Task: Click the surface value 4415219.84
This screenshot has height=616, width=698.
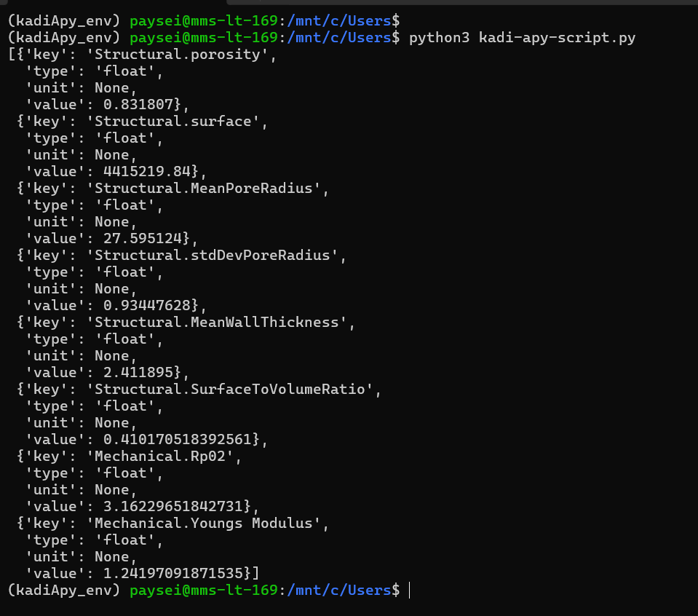Action: (147, 172)
